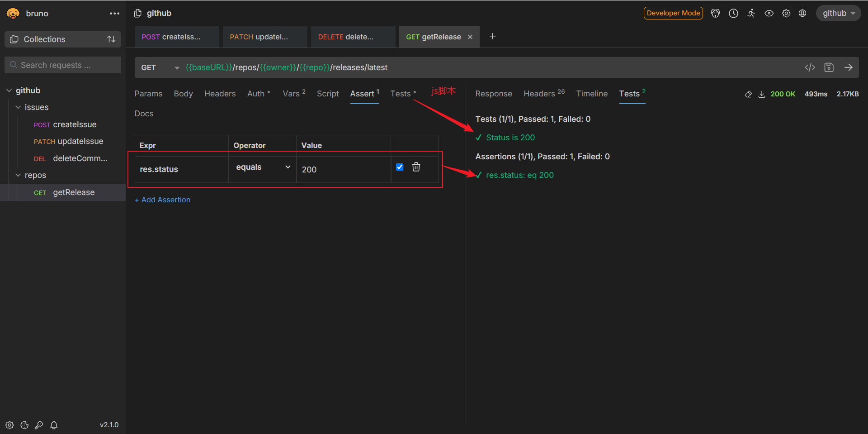Click the 200 OK status text

783,94
